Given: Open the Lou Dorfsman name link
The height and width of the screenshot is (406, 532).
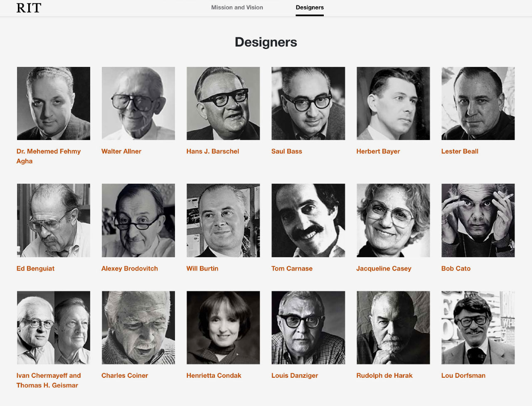Looking at the screenshot, I should 463,375.
